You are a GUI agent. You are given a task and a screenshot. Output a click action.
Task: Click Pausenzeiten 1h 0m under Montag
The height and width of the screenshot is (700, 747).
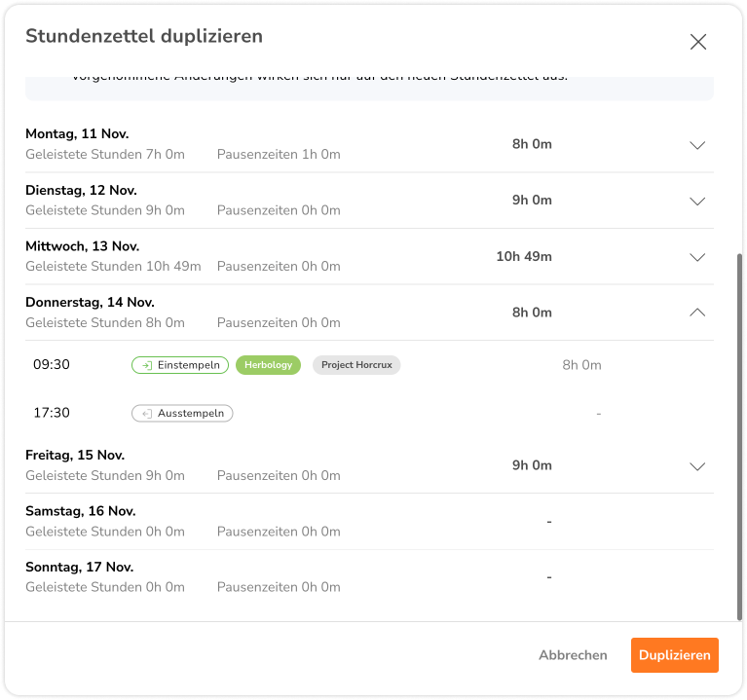(279, 154)
